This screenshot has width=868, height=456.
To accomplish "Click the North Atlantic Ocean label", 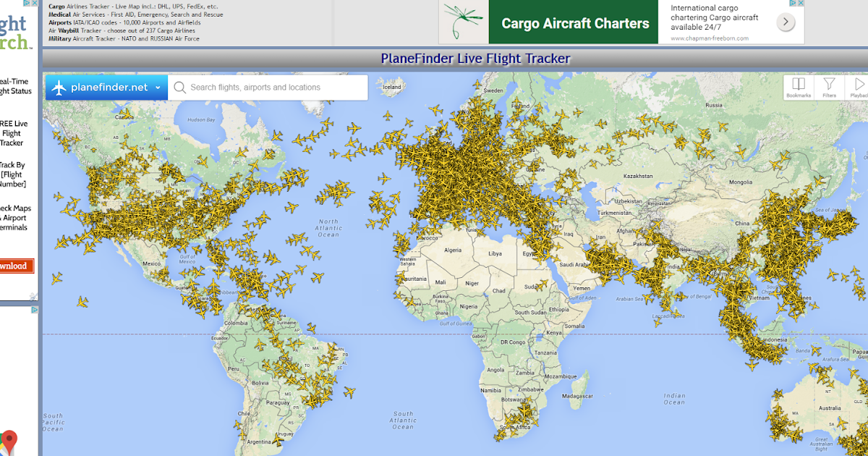I will (x=328, y=228).
